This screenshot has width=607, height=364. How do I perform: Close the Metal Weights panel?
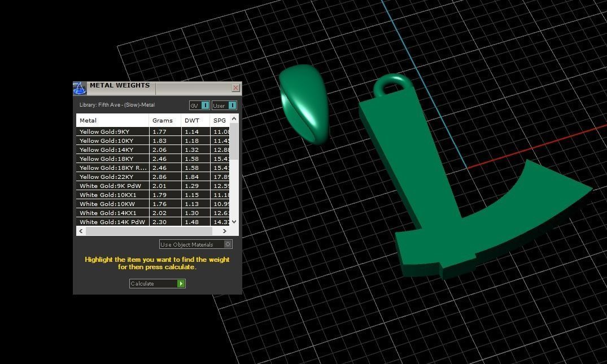pos(235,88)
